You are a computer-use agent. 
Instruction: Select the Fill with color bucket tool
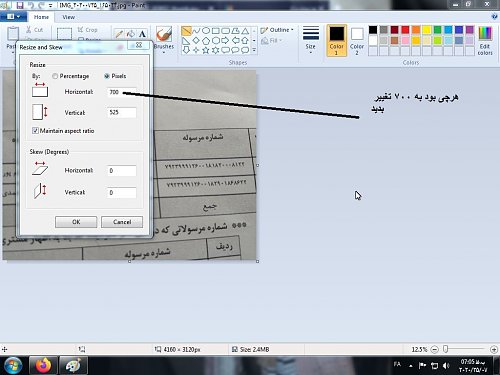tap(131, 34)
